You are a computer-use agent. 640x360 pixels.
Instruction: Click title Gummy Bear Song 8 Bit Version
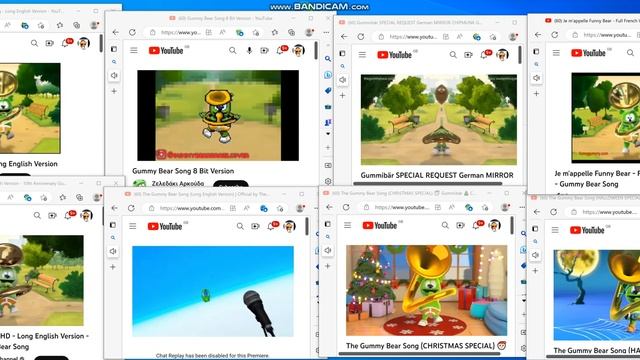183,171
